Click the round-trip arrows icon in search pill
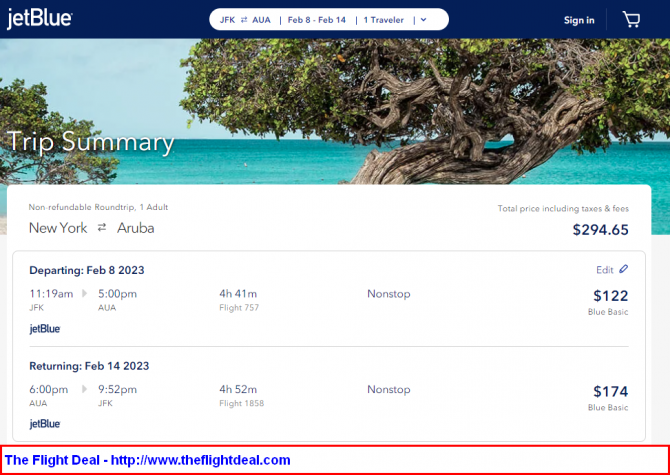The height and width of the screenshot is (475, 670). (244, 20)
